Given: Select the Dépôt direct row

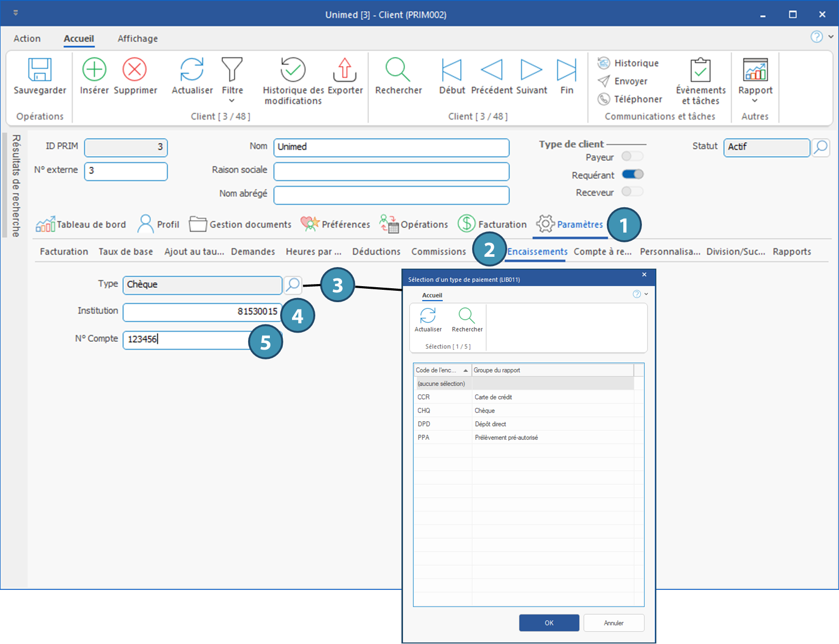Looking at the screenshot, I should 490,424.
